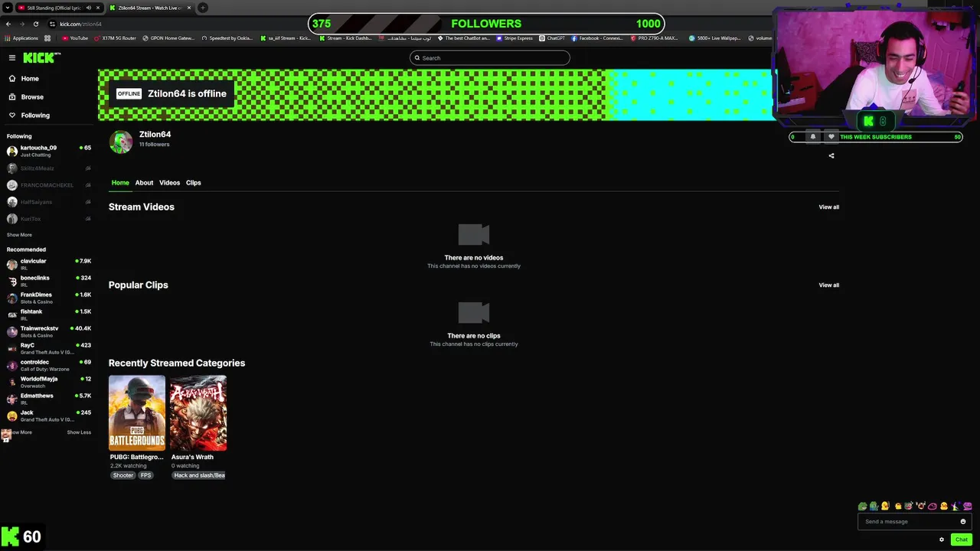Viewport: 980px width, 551px height.
Task: Switch to the About tab
Action: [x=144, y=183]
